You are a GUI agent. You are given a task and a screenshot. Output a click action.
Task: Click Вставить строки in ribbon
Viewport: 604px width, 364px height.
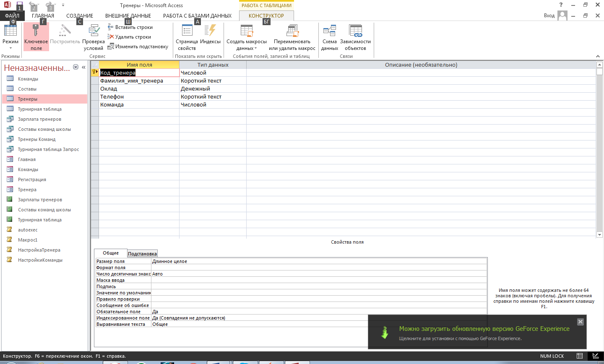(130, 27)
